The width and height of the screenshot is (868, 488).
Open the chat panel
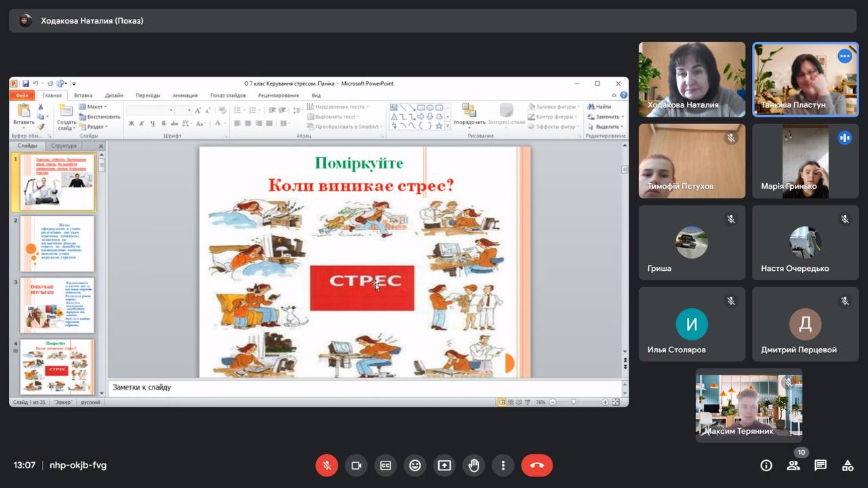point(821,466)
